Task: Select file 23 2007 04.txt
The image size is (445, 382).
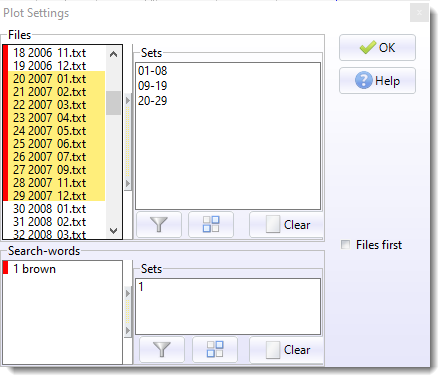Action: 56,118
